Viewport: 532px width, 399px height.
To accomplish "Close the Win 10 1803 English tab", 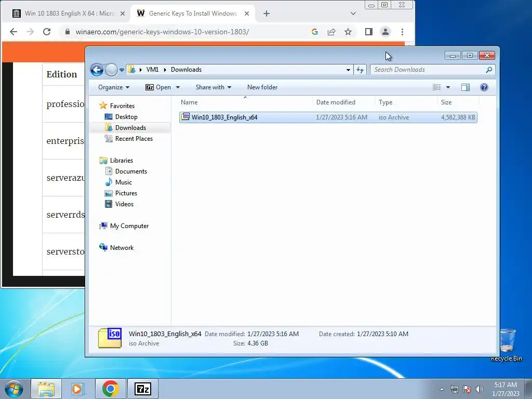I will (123, 14).
